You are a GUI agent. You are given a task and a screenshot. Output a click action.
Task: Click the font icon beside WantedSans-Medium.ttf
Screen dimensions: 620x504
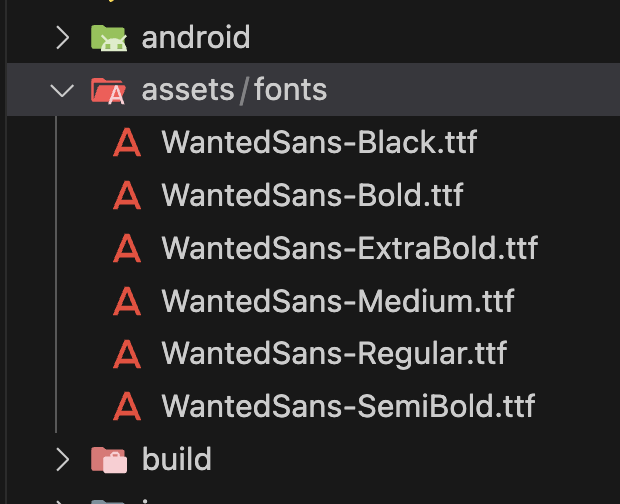click(x=127, y=301)
